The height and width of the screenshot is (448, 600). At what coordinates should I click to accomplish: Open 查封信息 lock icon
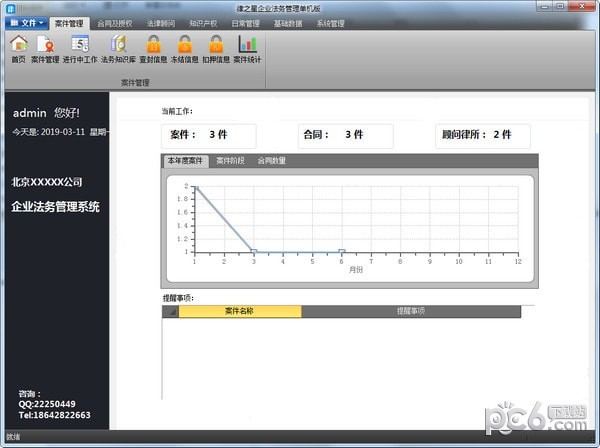(x=153, y=49)
